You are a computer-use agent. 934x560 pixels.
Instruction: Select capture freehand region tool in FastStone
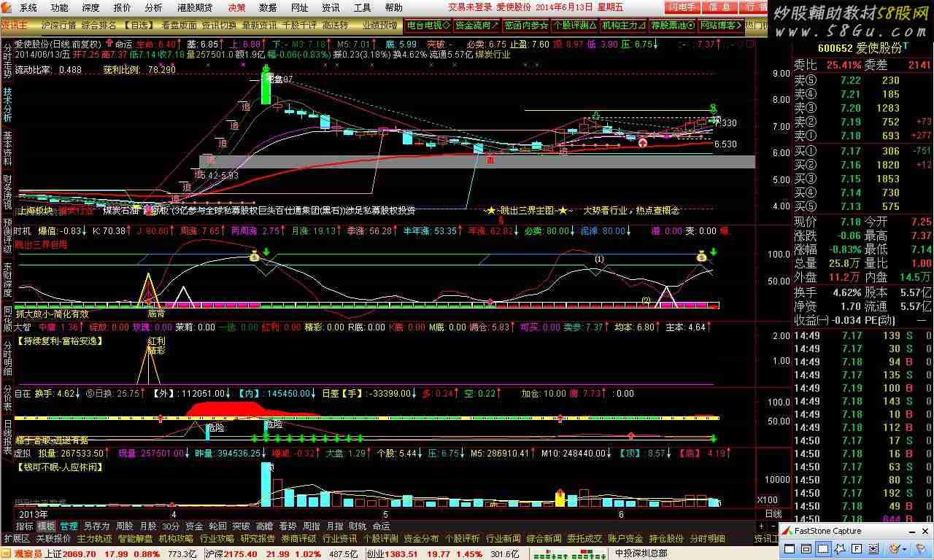pos(840,548)
